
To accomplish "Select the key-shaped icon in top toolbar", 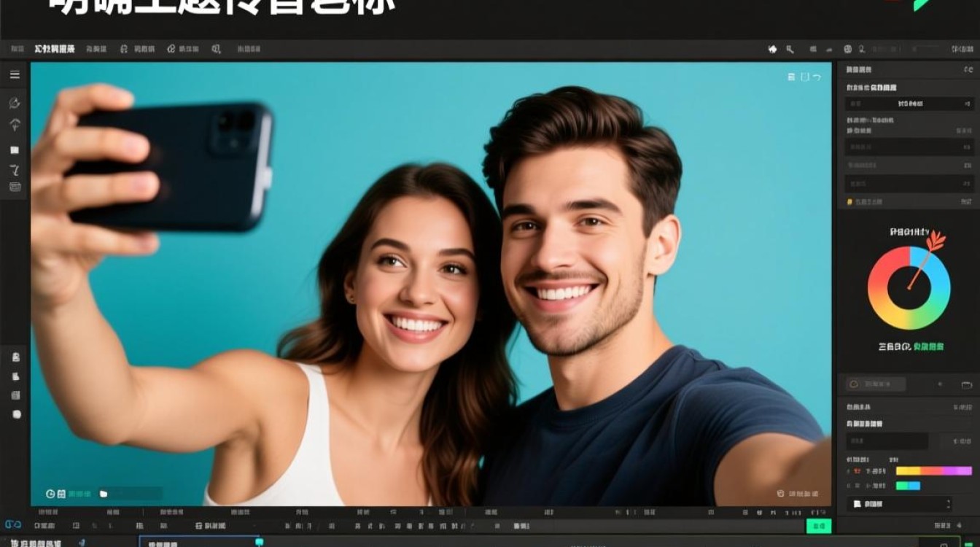I will [790, 50].
